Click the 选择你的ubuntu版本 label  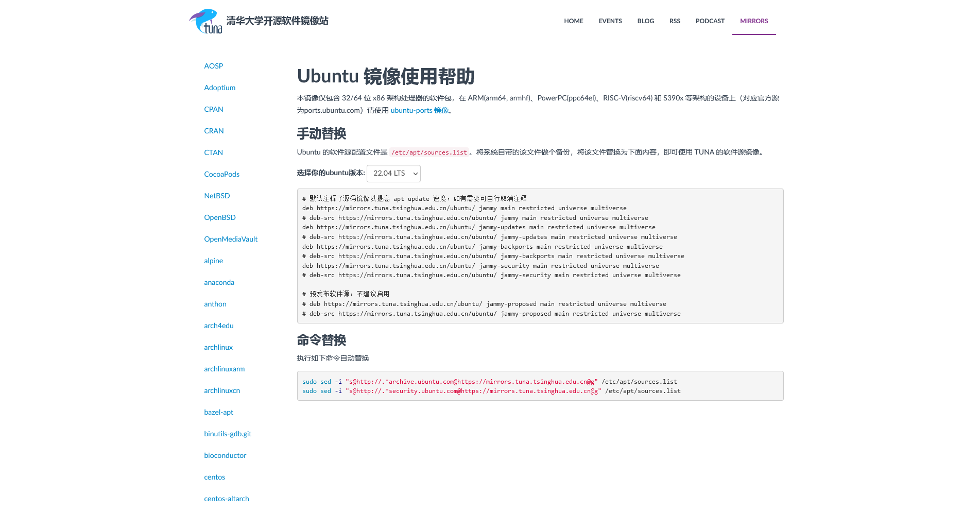tap(331, 173)
